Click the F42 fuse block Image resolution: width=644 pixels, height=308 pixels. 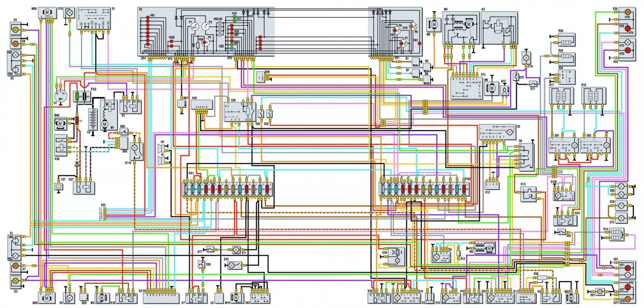coord(424,189)
